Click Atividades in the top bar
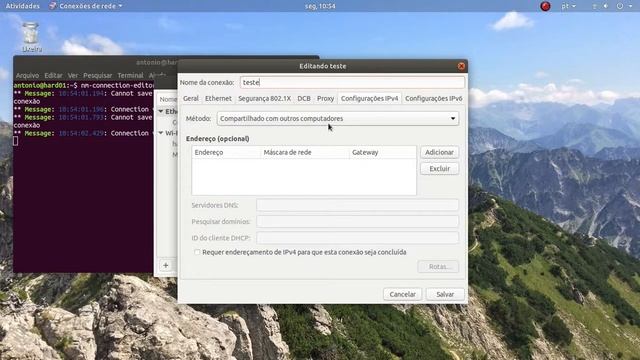Screen dimensions: 640x360 [22, 6]
